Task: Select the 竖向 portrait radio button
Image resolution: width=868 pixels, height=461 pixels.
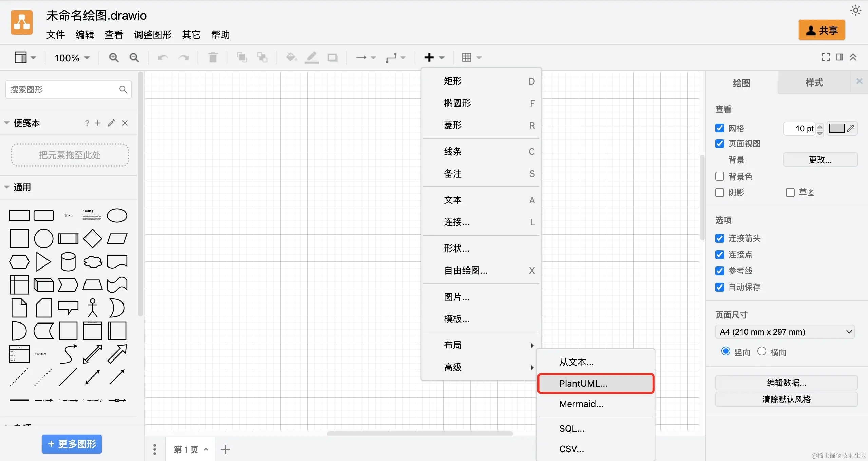Action: pos(725,351)
